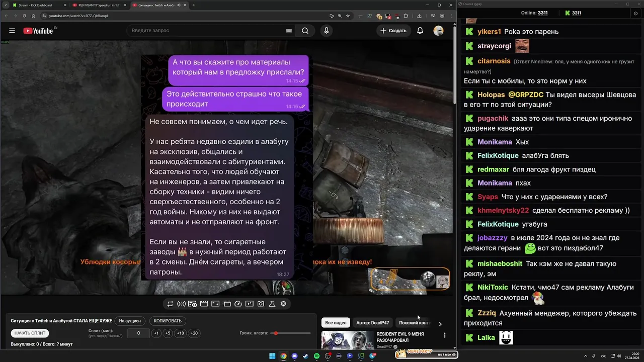
Task: Click the flask icon in video toolbar
Action: point(272,304)
